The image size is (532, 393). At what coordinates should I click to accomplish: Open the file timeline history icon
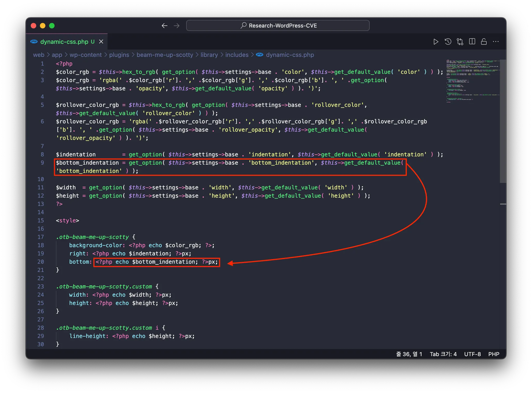tap(448, 42)
